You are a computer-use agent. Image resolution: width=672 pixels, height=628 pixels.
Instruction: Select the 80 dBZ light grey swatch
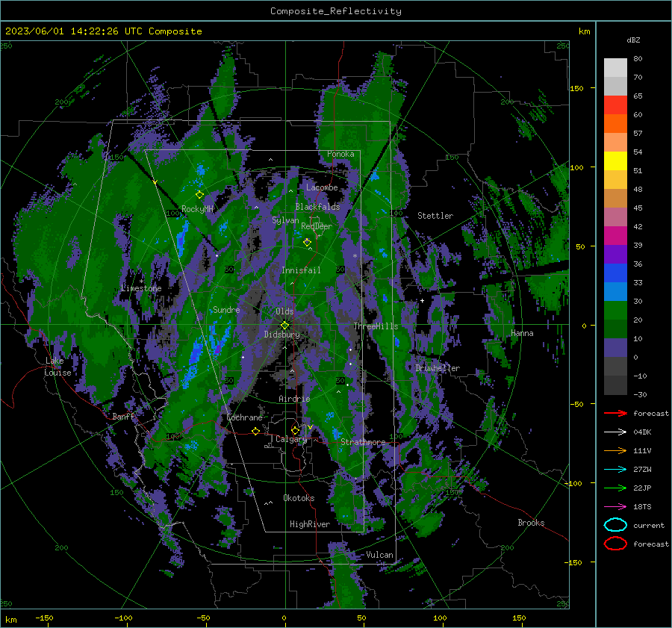pos(615,67)
